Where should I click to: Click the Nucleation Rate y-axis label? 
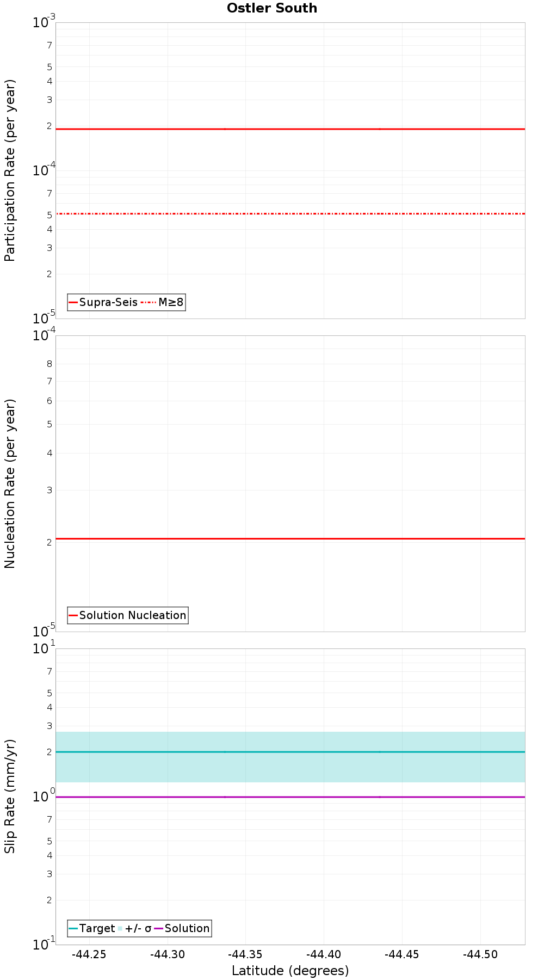click(x=10, y=484)
